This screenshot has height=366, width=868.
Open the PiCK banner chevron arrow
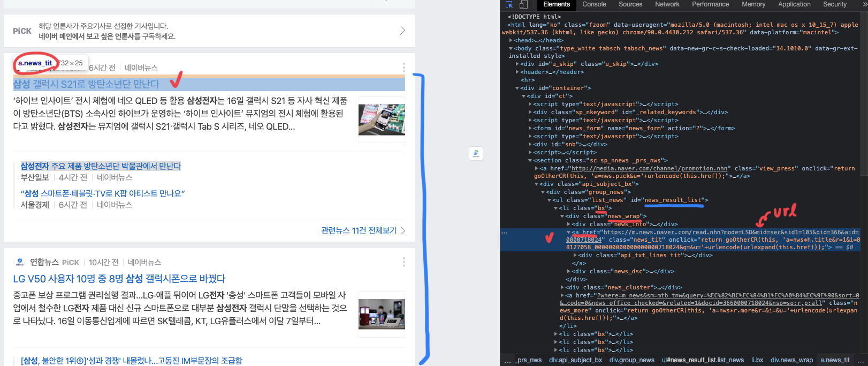[x=402, y=31]
